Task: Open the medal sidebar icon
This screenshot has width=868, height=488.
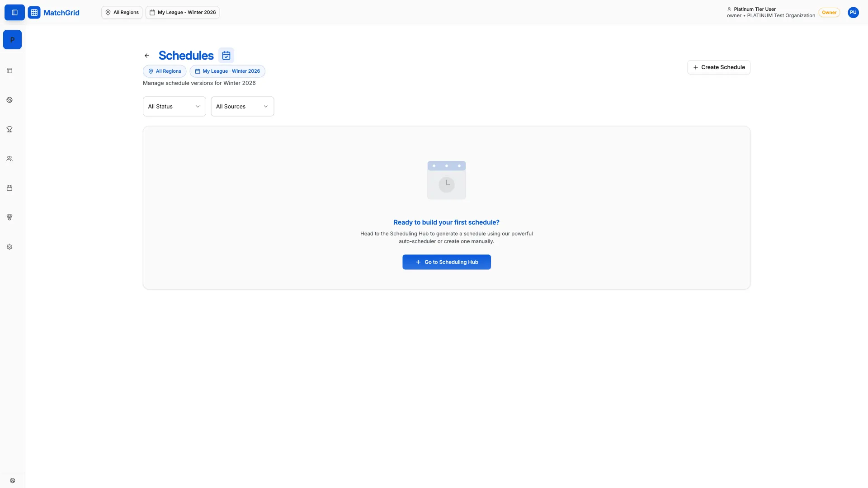Action: click(9, 217)
